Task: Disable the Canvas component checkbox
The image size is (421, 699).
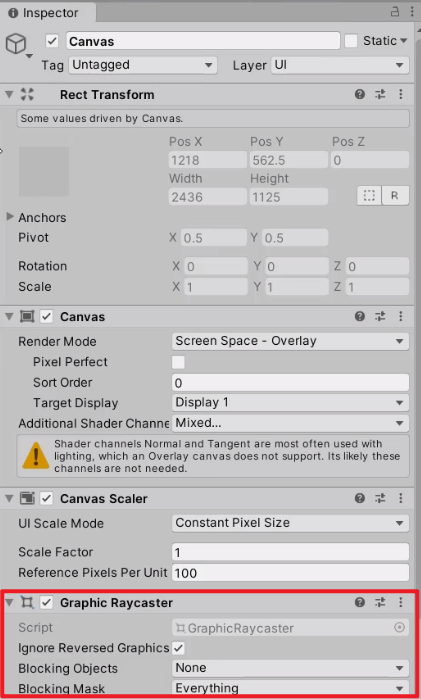Action: click(x=47, y=317)
